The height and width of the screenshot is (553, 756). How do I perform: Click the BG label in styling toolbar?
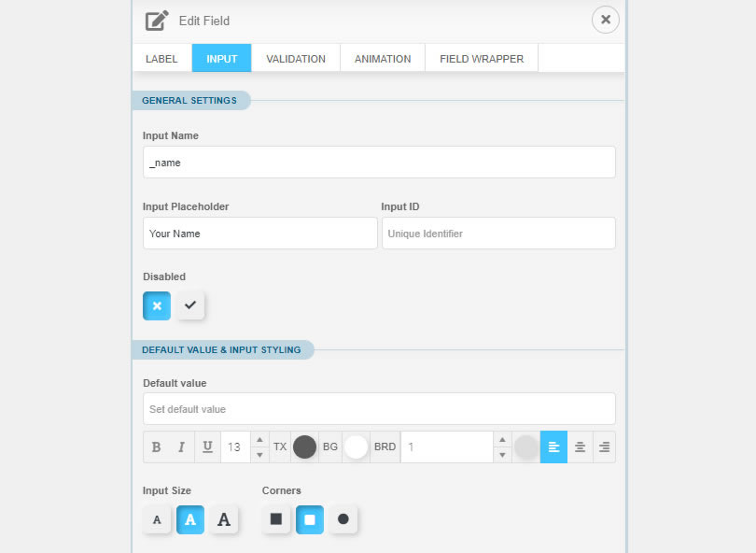point(330,447)
